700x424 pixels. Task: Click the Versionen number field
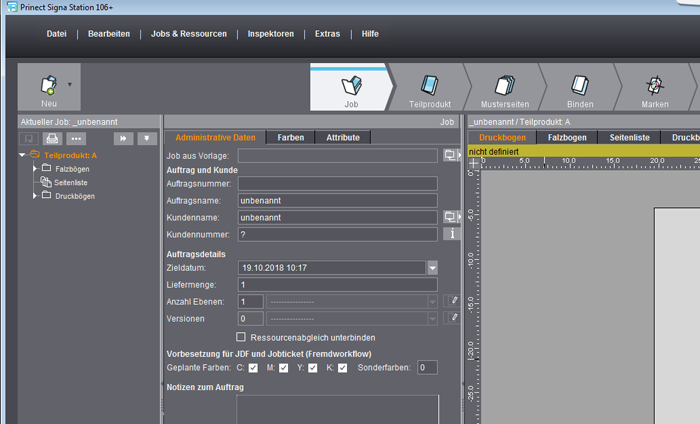pos(250,319)
